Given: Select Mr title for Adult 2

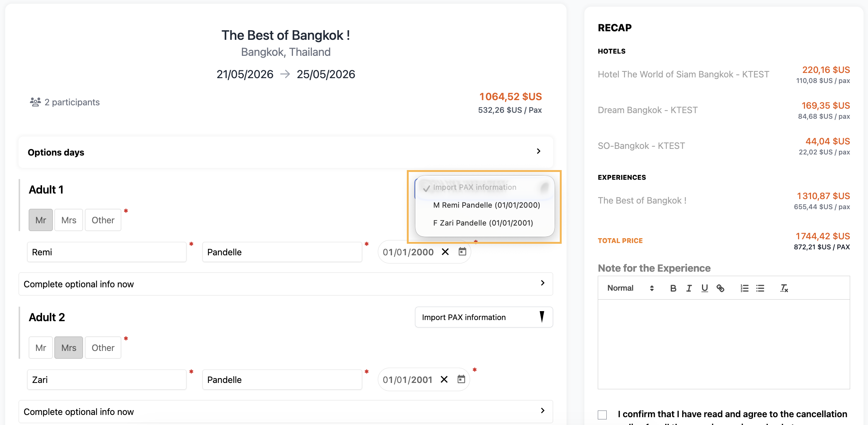Looking at the screenshot, I should tap(41, 348).
